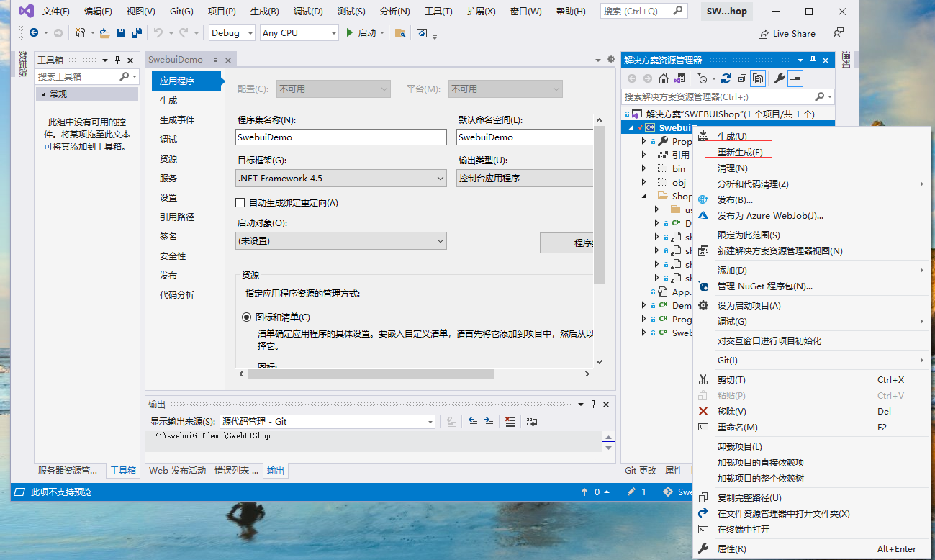This screenshot has height=560, width=935.
Task: Click the collapse all icon in Solution Explorer
Action: (x=742, y=78)
